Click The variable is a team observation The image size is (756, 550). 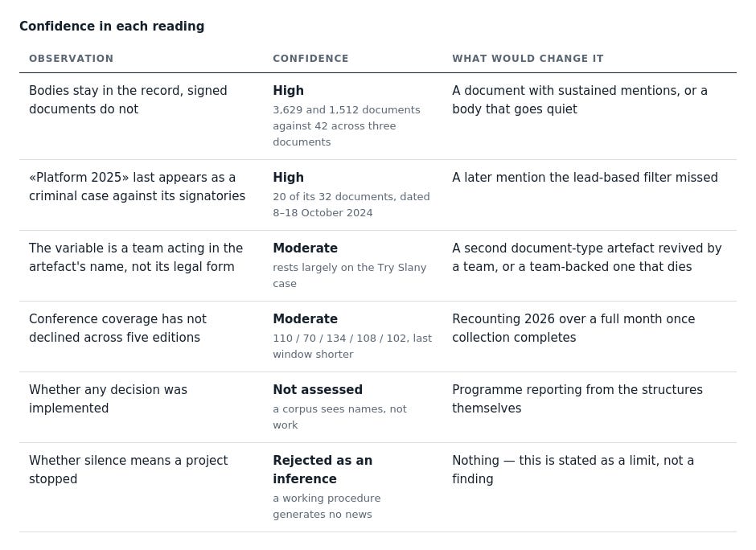(136, 257)
